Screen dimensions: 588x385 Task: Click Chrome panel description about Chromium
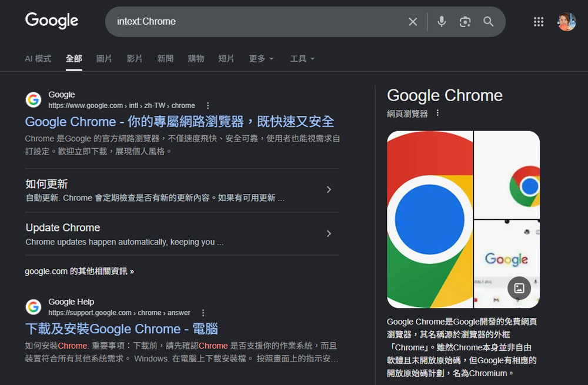tap(462, 347)
